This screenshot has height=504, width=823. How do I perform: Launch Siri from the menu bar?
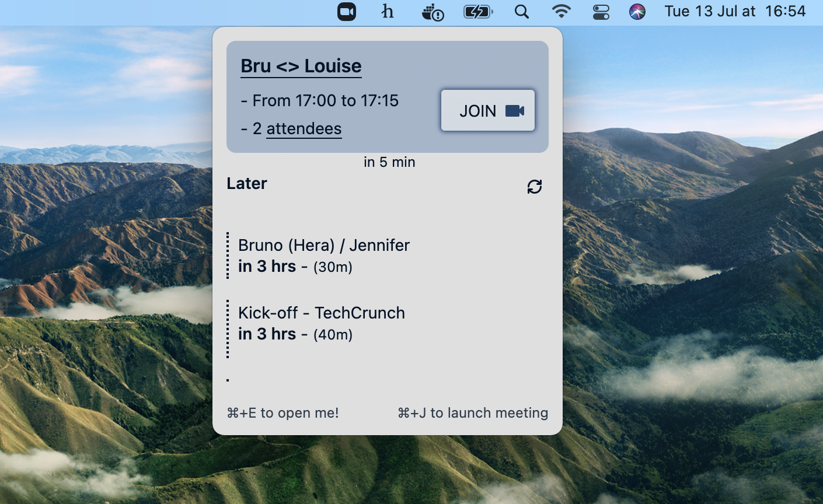click(637, 12)
